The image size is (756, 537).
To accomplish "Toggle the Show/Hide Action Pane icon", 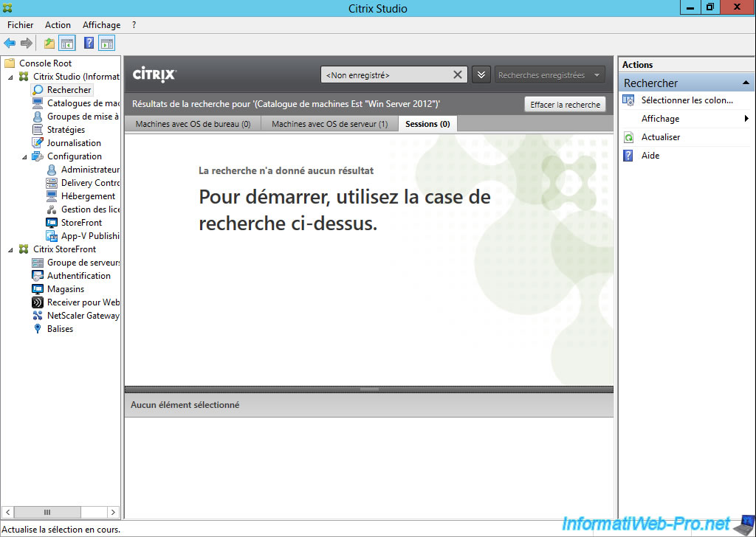I will (106, 44).
